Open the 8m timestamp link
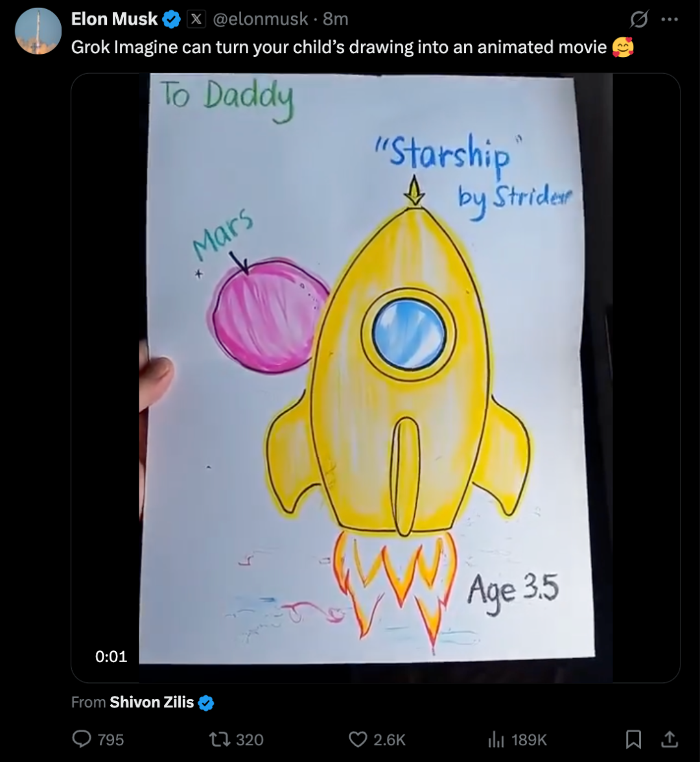This screenshot has width=700, height=762. pyautogui.click(x=336, y=19)
